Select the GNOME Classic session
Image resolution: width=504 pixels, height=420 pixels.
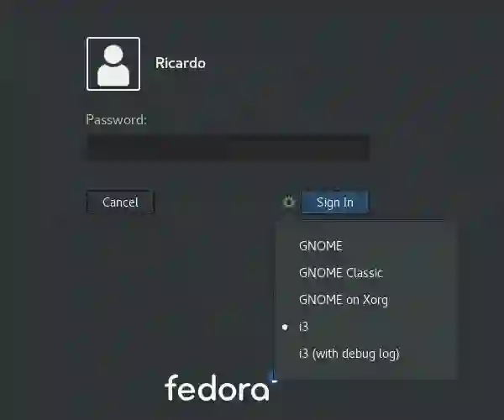366,273
